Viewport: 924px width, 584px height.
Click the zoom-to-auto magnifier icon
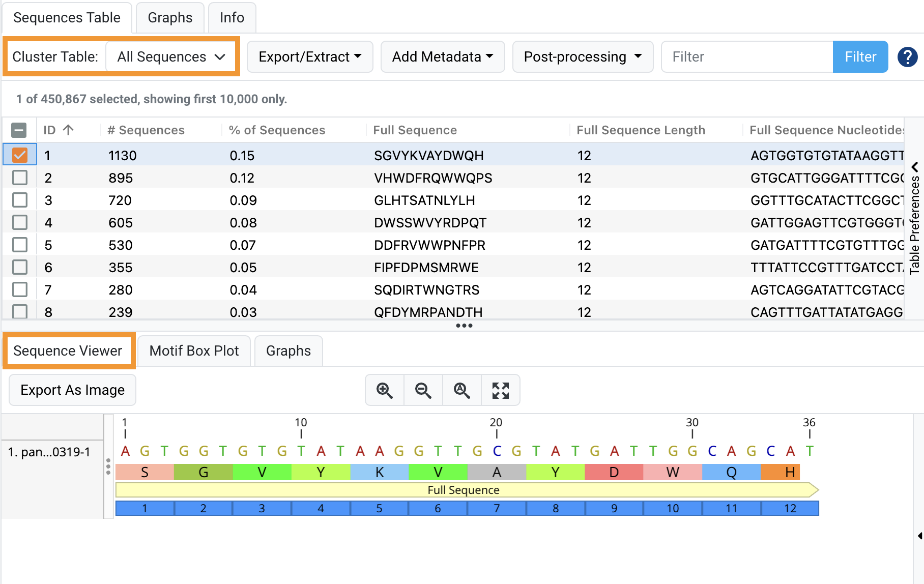click(x=462, y=391)
